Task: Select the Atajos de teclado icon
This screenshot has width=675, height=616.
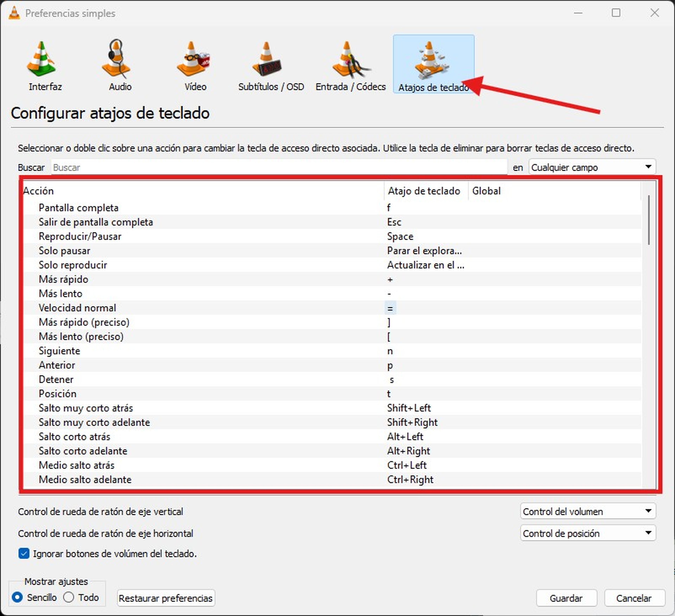Action: click(434, 64)
